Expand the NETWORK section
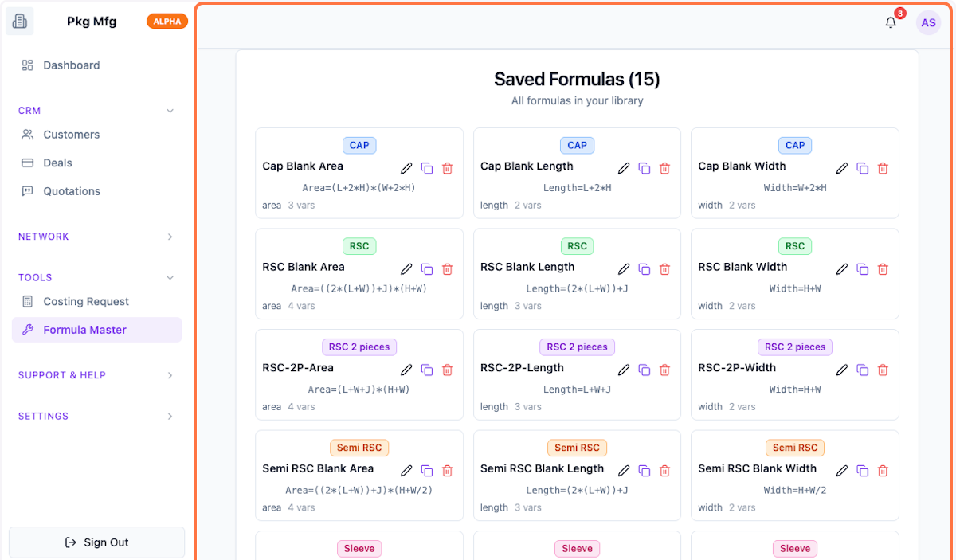Image resolution: width=956 pixels, height=560 pixels. point(170,237)
